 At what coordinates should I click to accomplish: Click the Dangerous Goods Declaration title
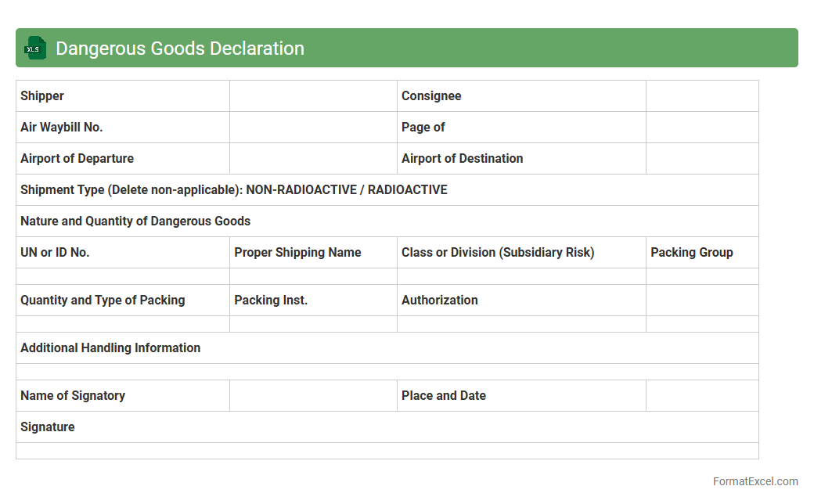coord(179,49)
